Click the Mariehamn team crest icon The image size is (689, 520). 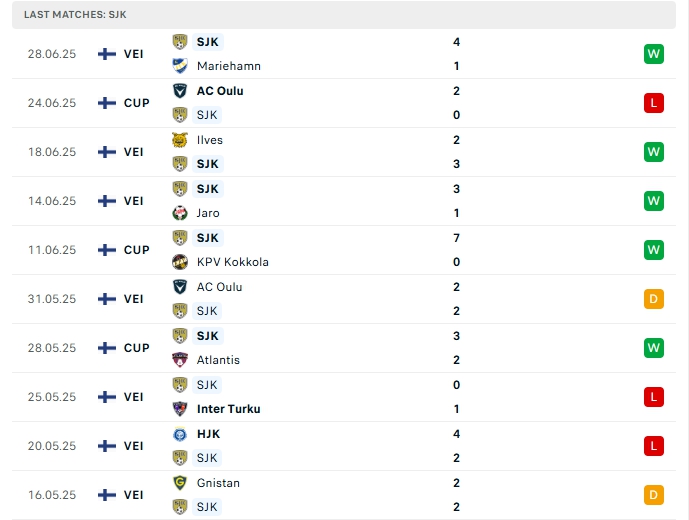click(180, 66)
